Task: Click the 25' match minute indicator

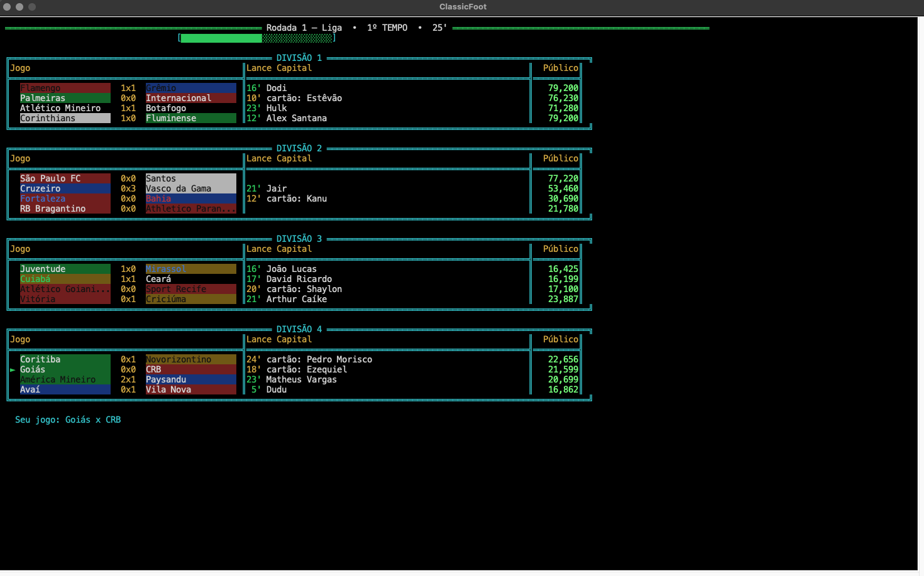Action: point(440,28)
